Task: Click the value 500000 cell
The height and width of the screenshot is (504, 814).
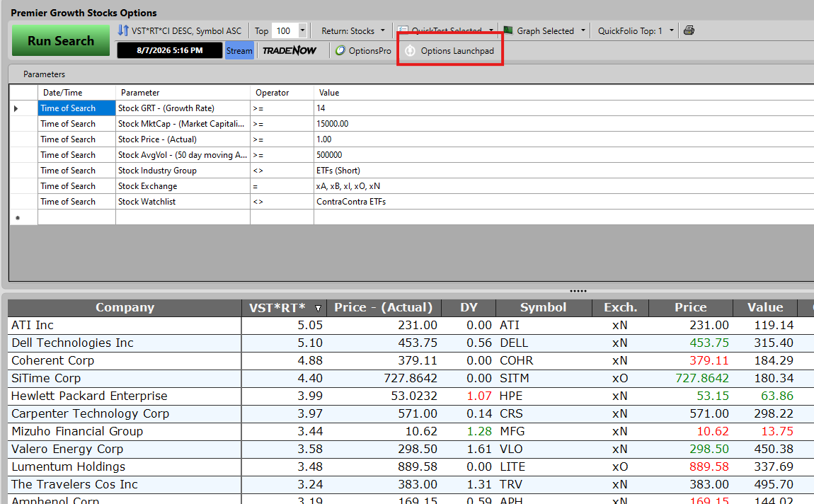Action: point(563,155)
